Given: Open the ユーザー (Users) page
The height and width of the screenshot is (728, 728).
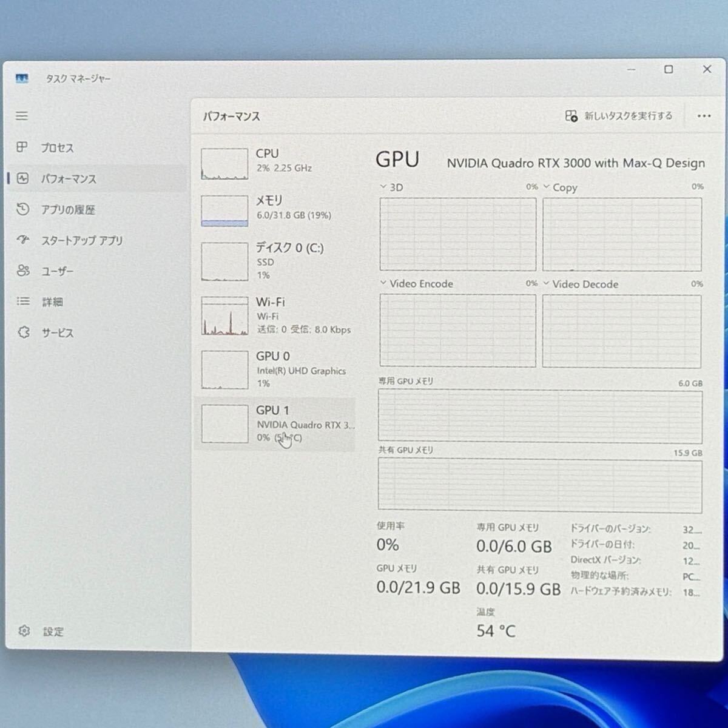Looking at the screenshot, I should (97, 271).
